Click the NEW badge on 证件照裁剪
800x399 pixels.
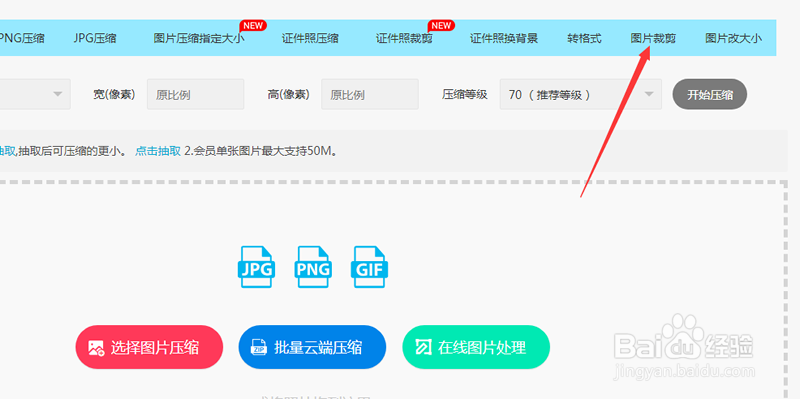[x=441, y=25]
